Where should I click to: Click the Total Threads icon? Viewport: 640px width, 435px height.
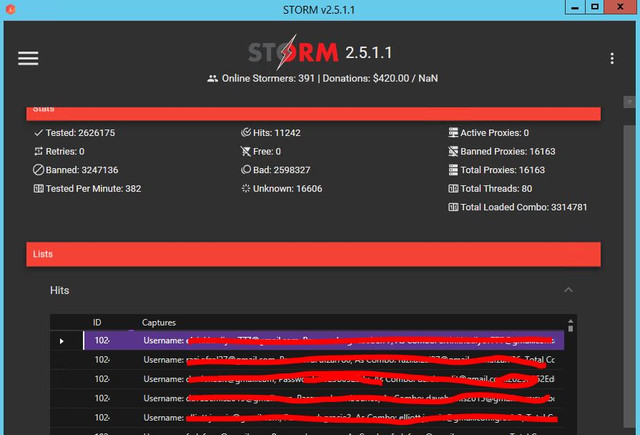(x=453, y=189)
